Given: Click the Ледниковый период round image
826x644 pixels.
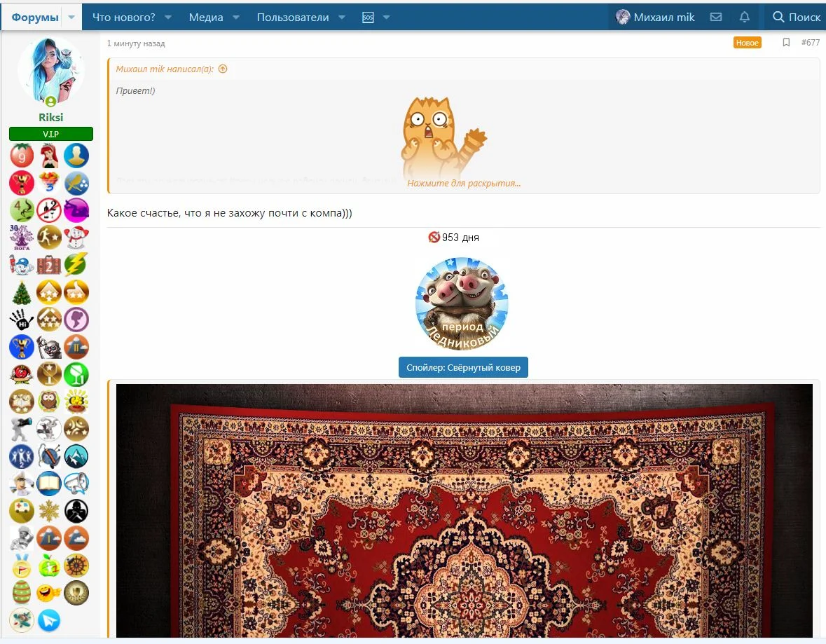Looking at the screenshot, I should point(462,303).
